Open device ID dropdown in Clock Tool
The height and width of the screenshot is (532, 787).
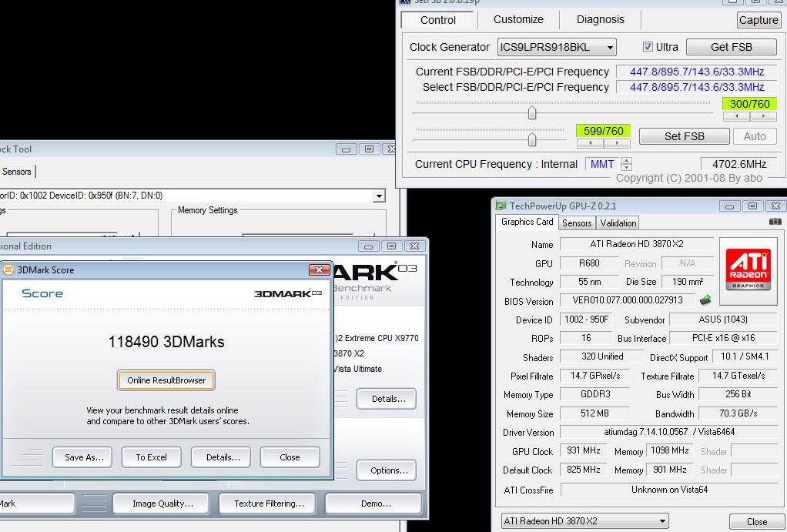tap(379, 196)
